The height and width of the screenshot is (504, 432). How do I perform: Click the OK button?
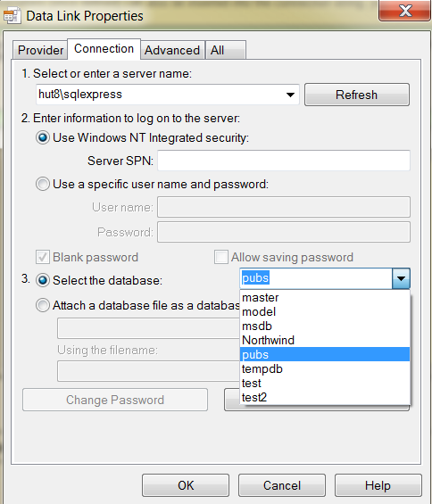186,485
